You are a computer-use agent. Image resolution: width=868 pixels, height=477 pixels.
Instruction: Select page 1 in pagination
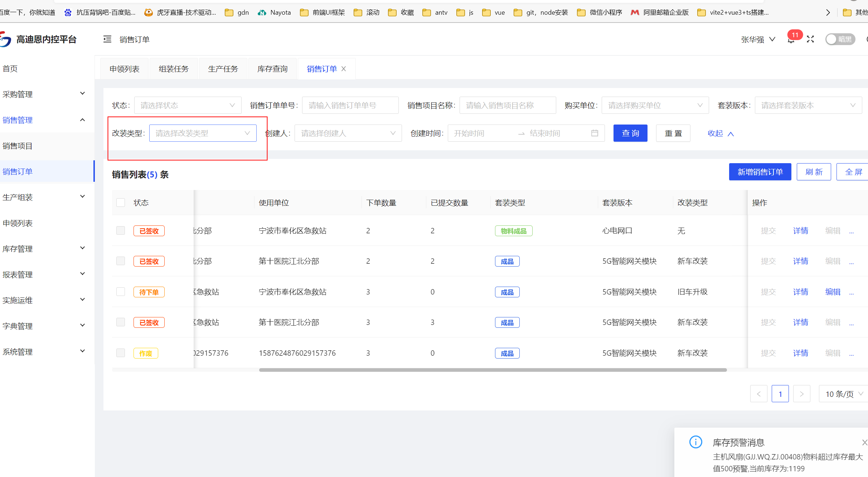click(x=780, y=394)
